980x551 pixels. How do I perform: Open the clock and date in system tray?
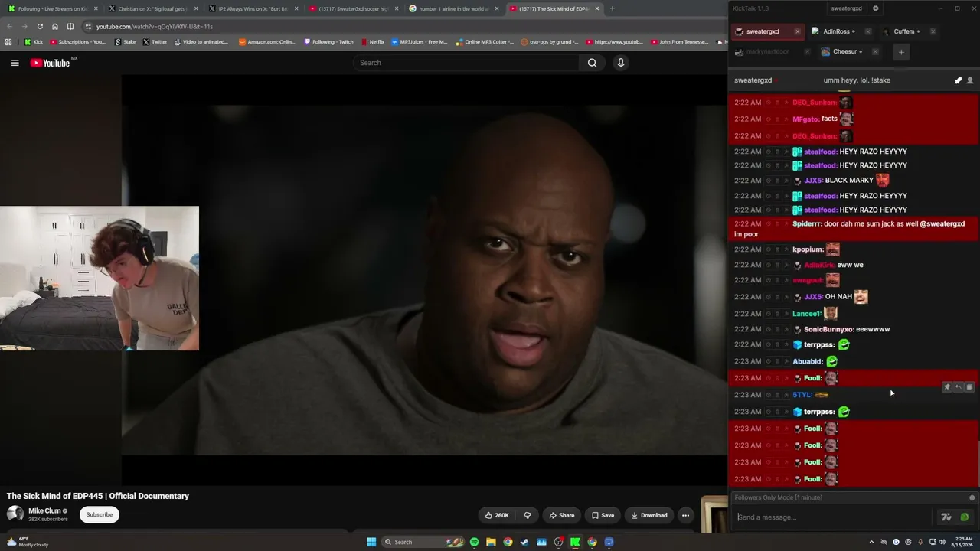961,542
